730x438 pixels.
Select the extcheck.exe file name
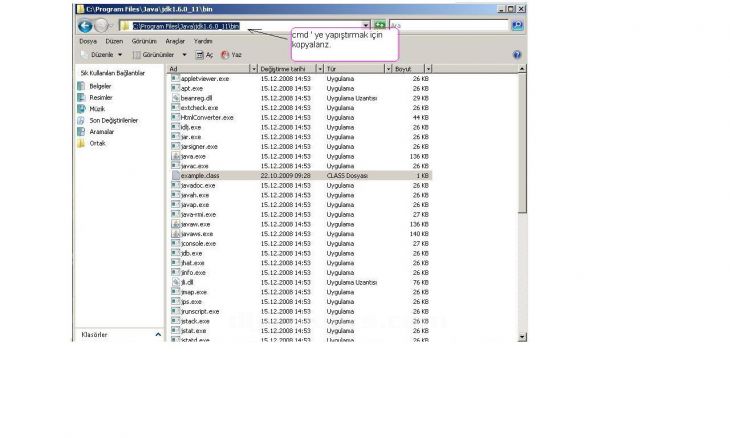point(199,108)
